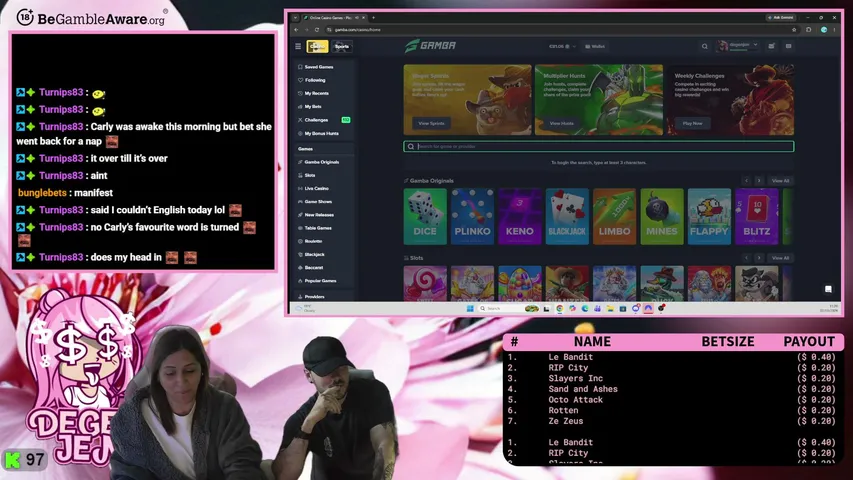This screenshot has width=853, height=480.
Task: Select Popular Games in sidebar
Action: coord(320,281)
